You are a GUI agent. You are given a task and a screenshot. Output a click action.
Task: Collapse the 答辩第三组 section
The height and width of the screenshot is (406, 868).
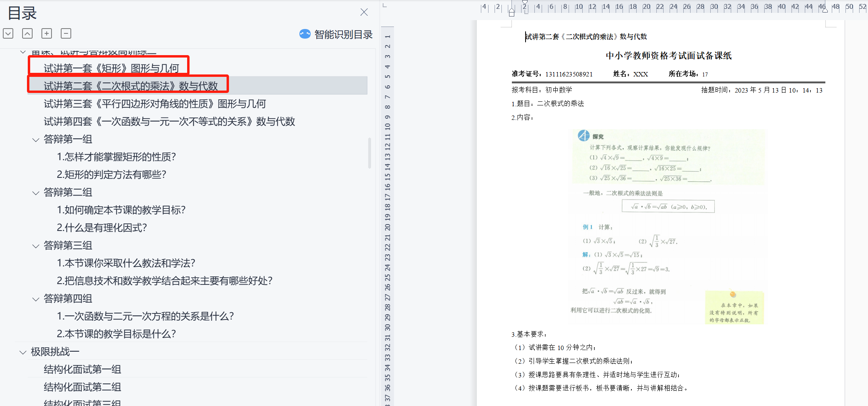click(x=36, y=246)
